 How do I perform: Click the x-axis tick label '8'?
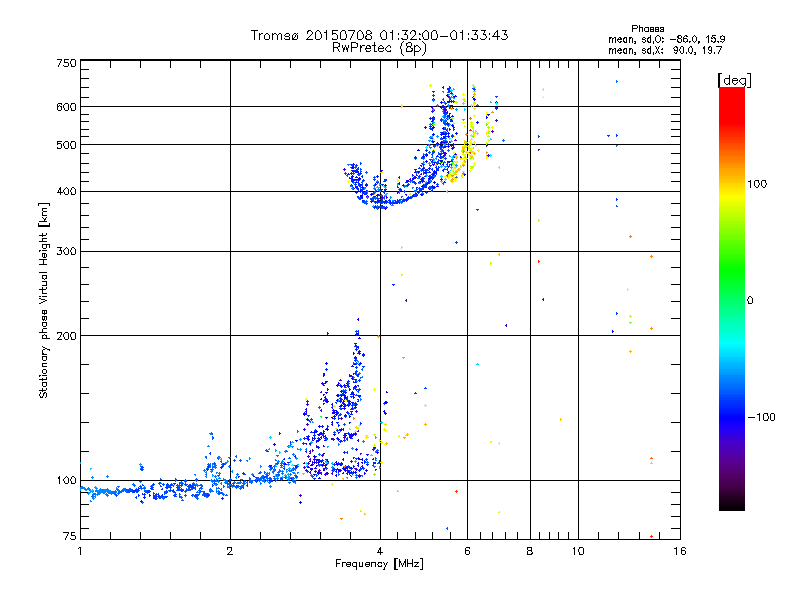click(x=530, y=551)
